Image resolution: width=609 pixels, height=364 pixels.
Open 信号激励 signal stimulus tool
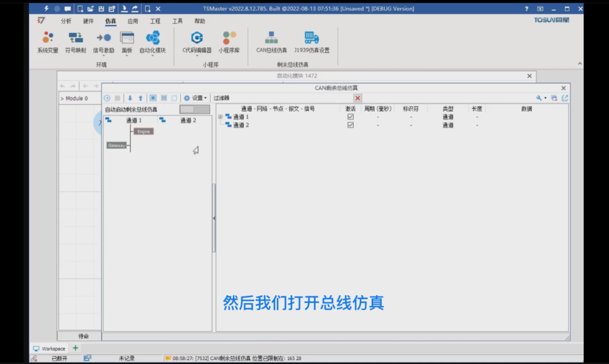pyautogui.click(x=103, y=43)
